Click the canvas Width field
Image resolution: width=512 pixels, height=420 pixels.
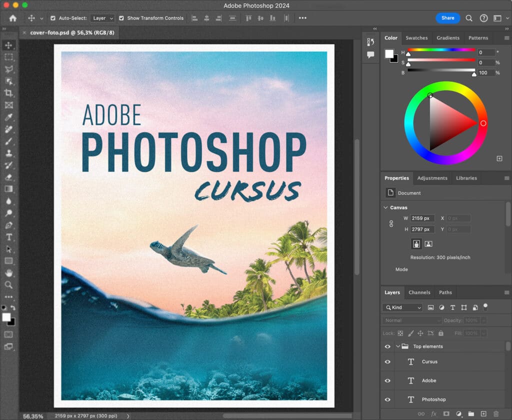tap(422, 218)
